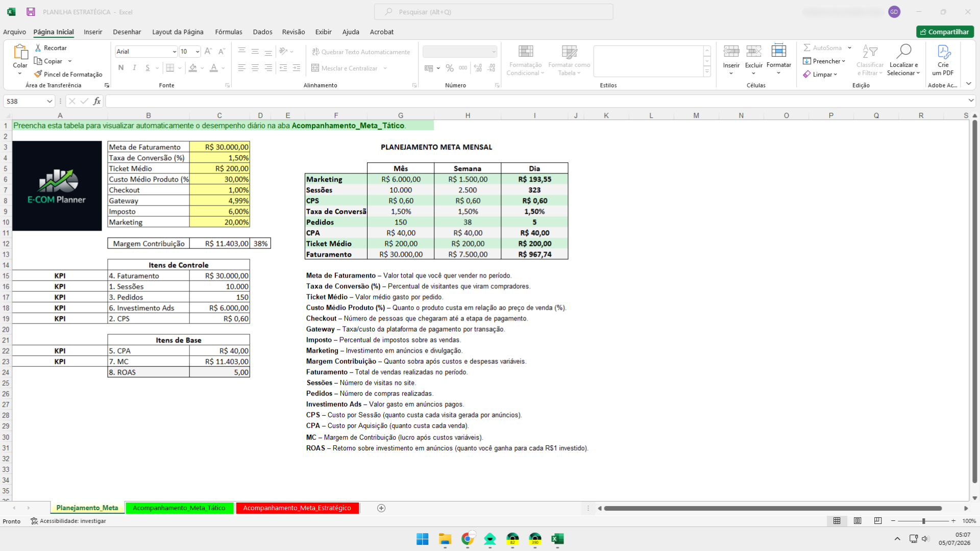This screenshot has width=980, height=551.
Task: Open the Preencher dropdown
Action: point(824,61)
